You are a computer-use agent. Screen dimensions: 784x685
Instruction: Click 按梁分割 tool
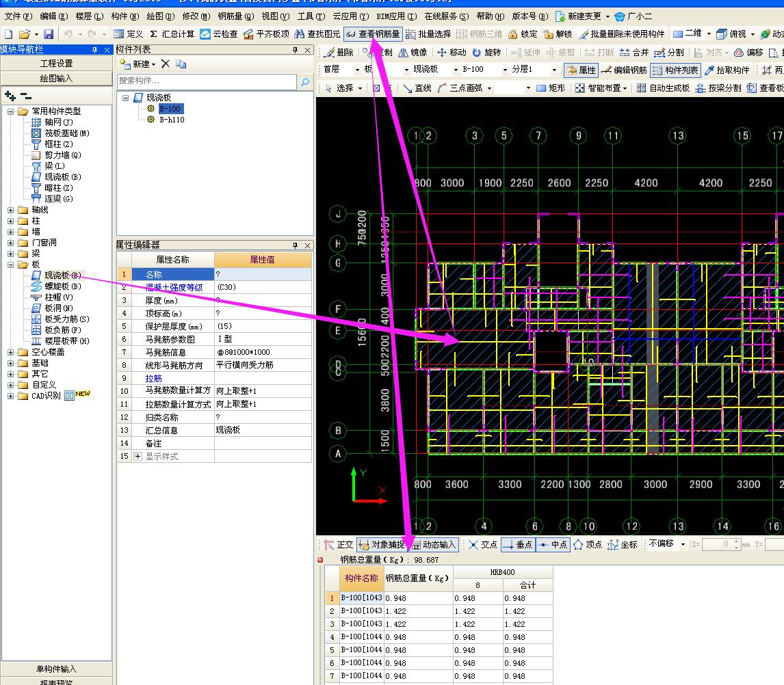718,88
